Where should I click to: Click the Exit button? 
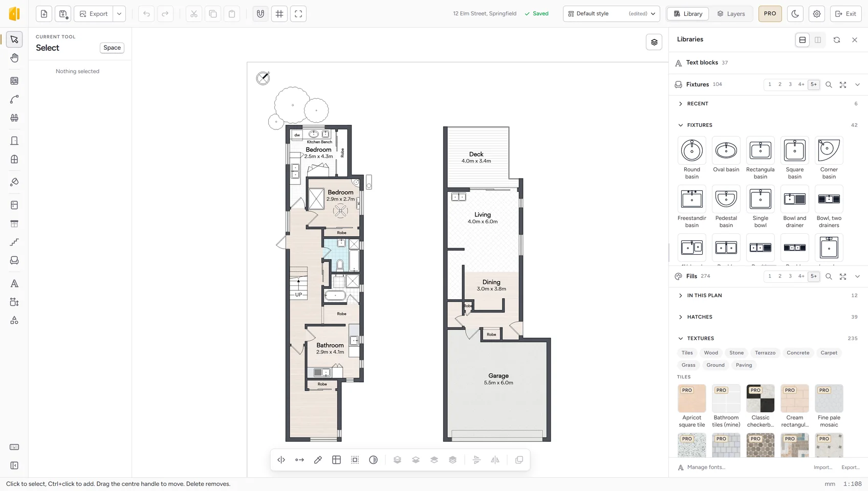point(845,14)
